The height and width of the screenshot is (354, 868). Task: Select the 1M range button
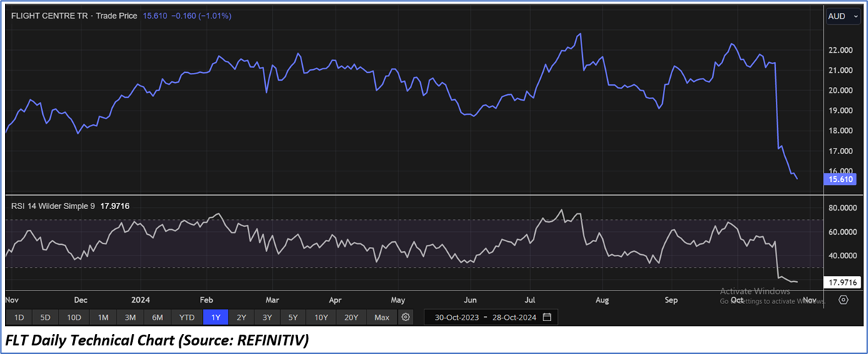pyautogui.click(x=104, y=317)
